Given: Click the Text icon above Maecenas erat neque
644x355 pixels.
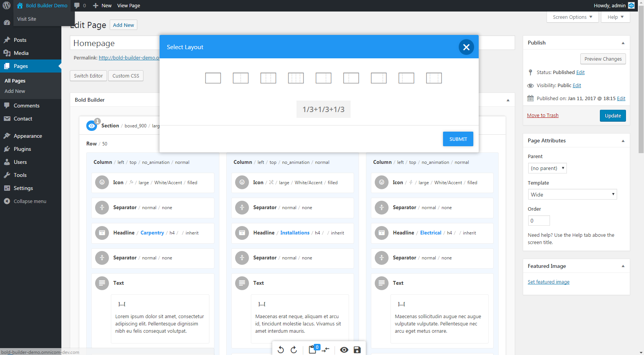Looking at the screenshot, I should 242,283.
